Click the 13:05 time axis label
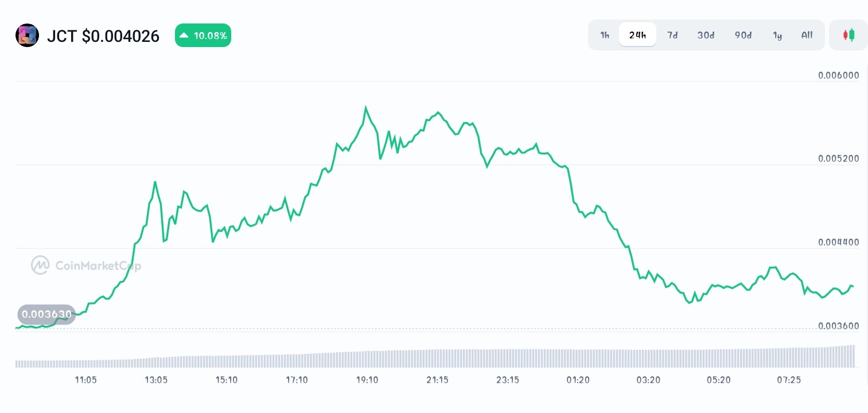The height and width of the screenshot is (413, 868). (156, 380)
